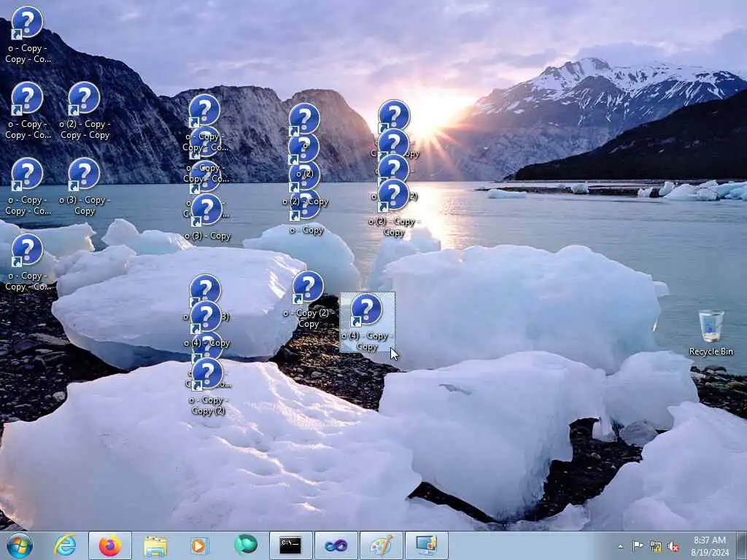Switch to Paint in the taskbar
Screen dimensions: 747x560
381,545
